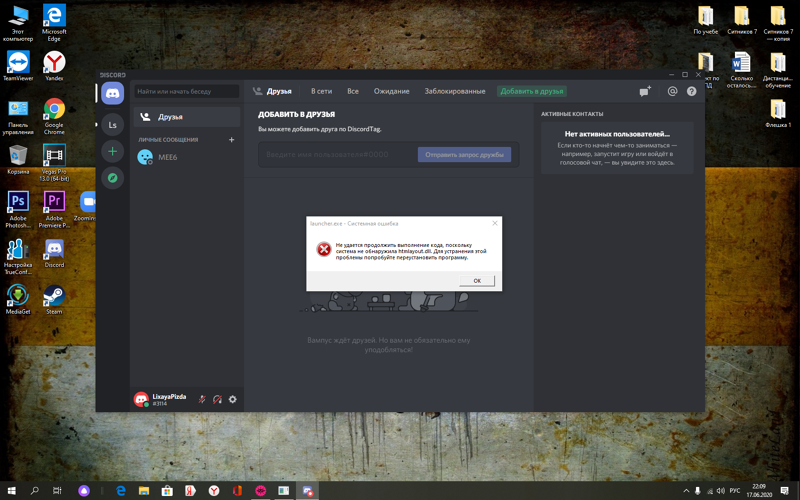This screenshot has width=800, height=500.
Task: Click the green Добавить в друзья button
Action: click(x=532, y=91)
